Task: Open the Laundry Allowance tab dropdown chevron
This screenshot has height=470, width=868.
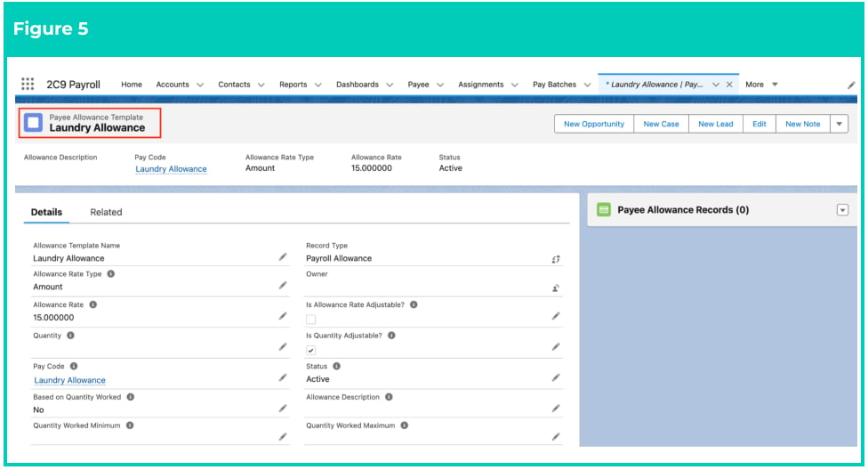Action: tap(715, 85)
